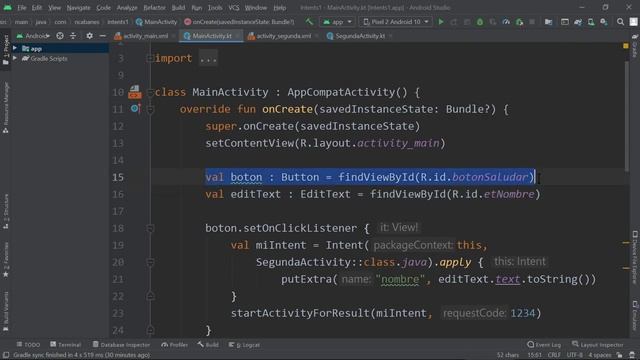Screen dimensions: 640x360
Task: Open the Terminal tool window button
Action: click(65, 345)
